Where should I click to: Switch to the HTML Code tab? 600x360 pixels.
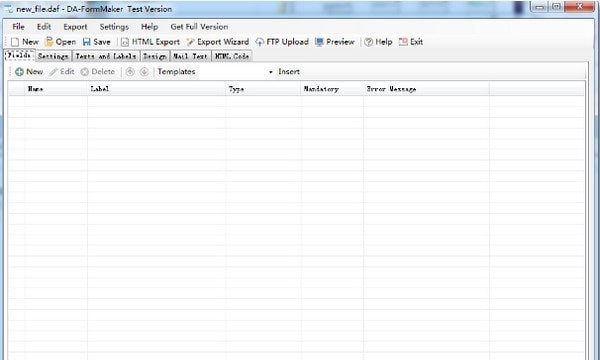(x=232, y=56)
